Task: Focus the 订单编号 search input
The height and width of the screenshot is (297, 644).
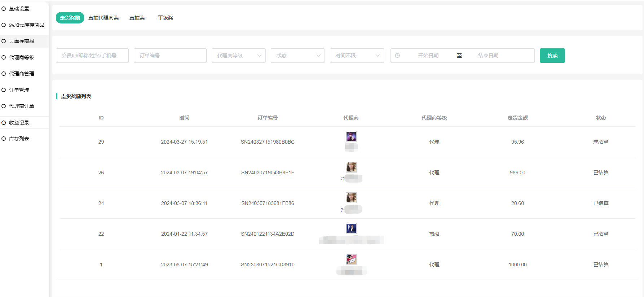Action: 170,56
